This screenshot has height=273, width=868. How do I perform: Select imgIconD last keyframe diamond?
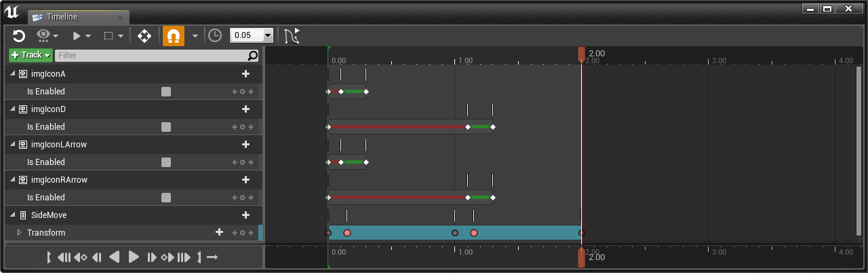coord(493,127)
